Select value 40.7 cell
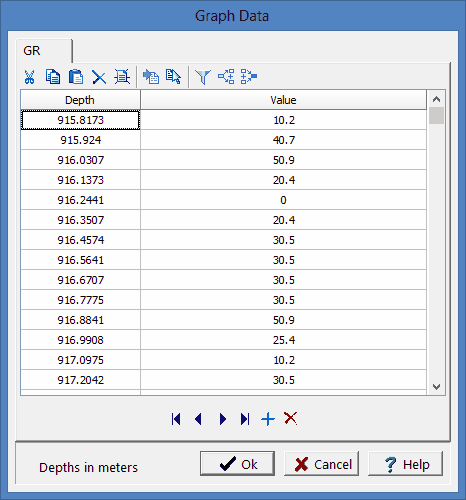This screenshot has width=466, height=500. [283, 140]
